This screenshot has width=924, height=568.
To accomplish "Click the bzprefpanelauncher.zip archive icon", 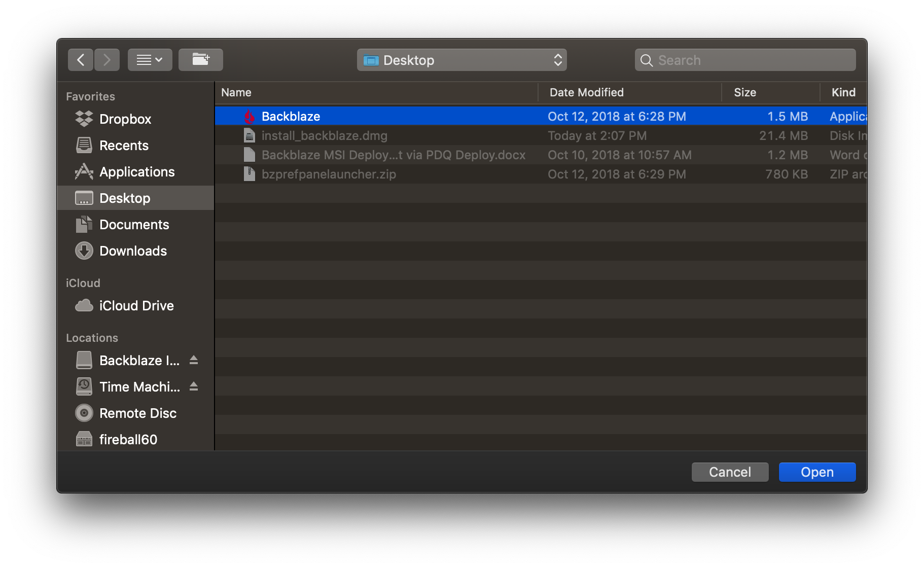I will 249,174.
